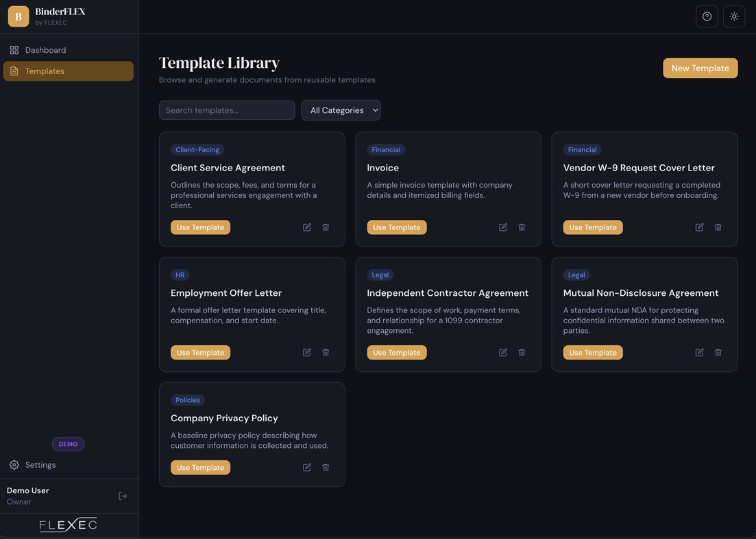Use the Vendor W-9 Request Cover Letter template
Screen dimensions: 756x539
tap(593, 227)
